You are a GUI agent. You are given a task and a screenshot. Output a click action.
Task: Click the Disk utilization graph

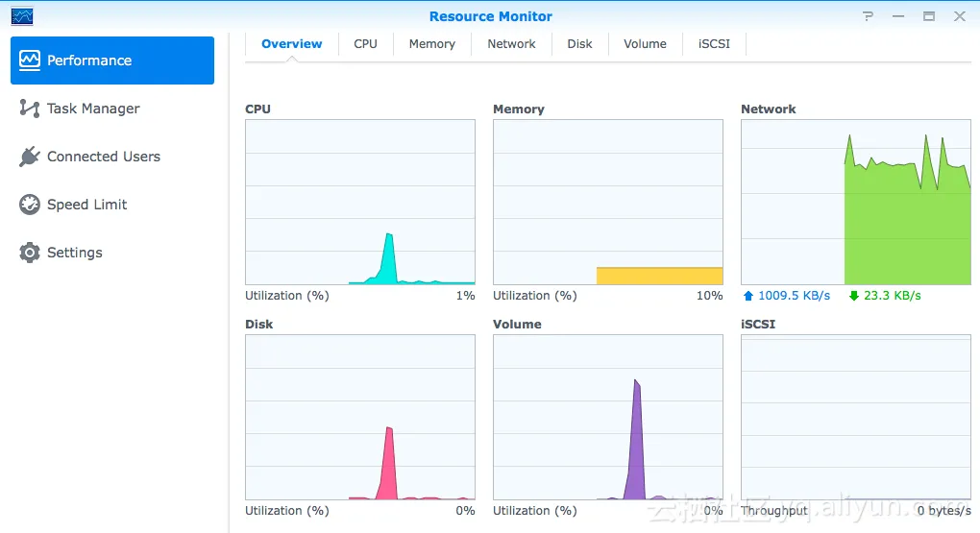pos(360,417)
